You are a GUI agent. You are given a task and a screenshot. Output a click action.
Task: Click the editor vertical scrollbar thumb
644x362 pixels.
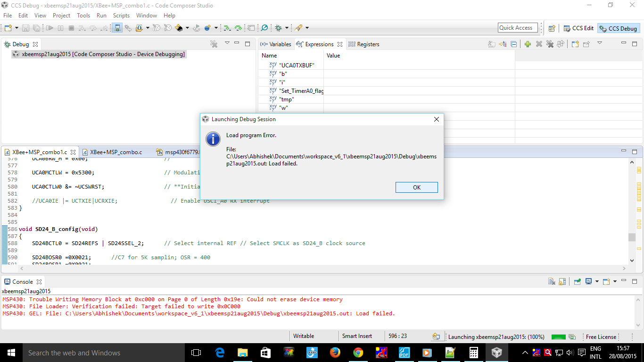[x=632, y=237]
